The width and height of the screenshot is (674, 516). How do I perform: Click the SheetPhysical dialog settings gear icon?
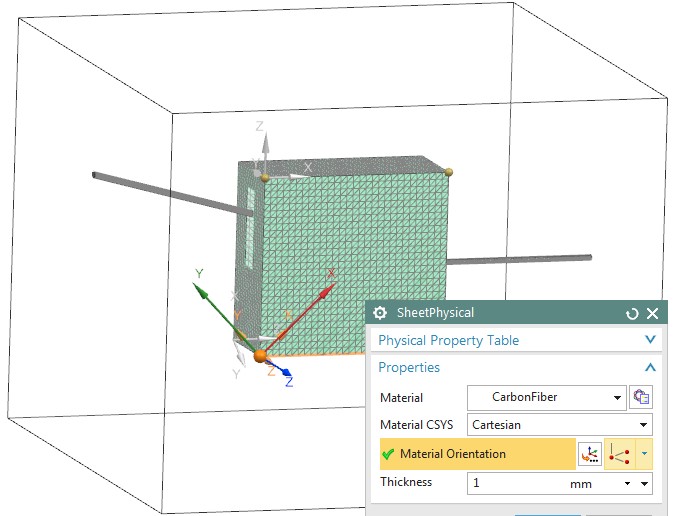[380, 313]
